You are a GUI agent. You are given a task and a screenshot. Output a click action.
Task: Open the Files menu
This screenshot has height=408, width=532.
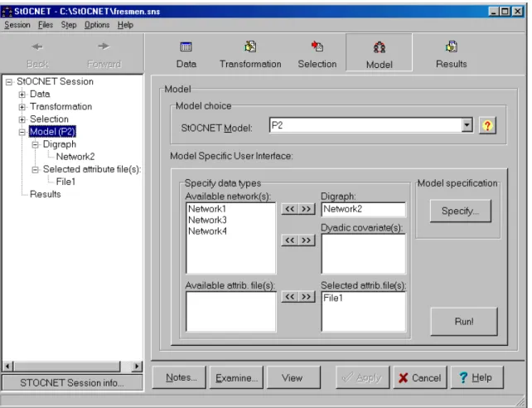pyautogui.click(x=46, y=25)
